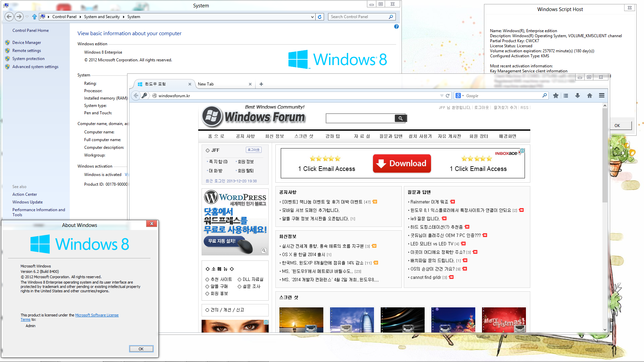644x362 pixels.
Task: Open 자유 게시판 menu item
Action: point(449,136)
